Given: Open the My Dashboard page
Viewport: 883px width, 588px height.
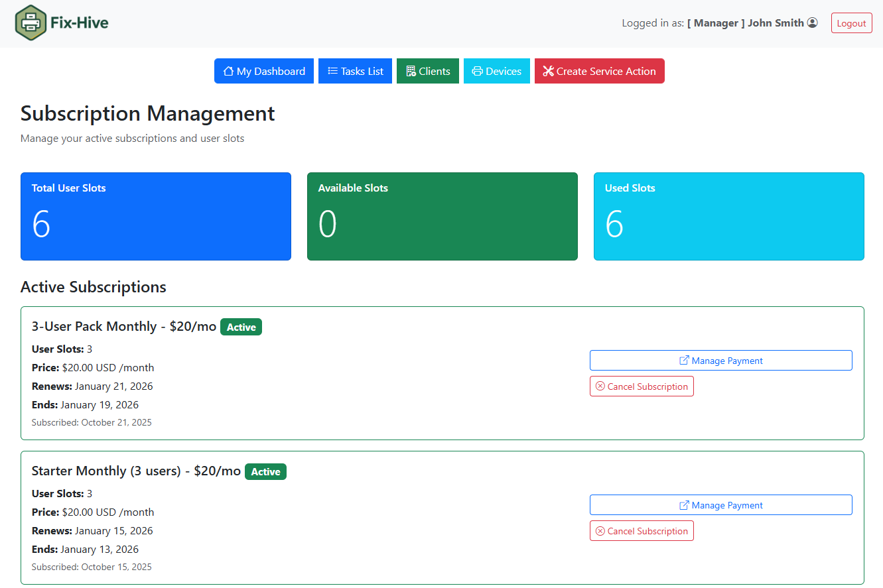Looking at the screenshot, I should coord(264,71).
